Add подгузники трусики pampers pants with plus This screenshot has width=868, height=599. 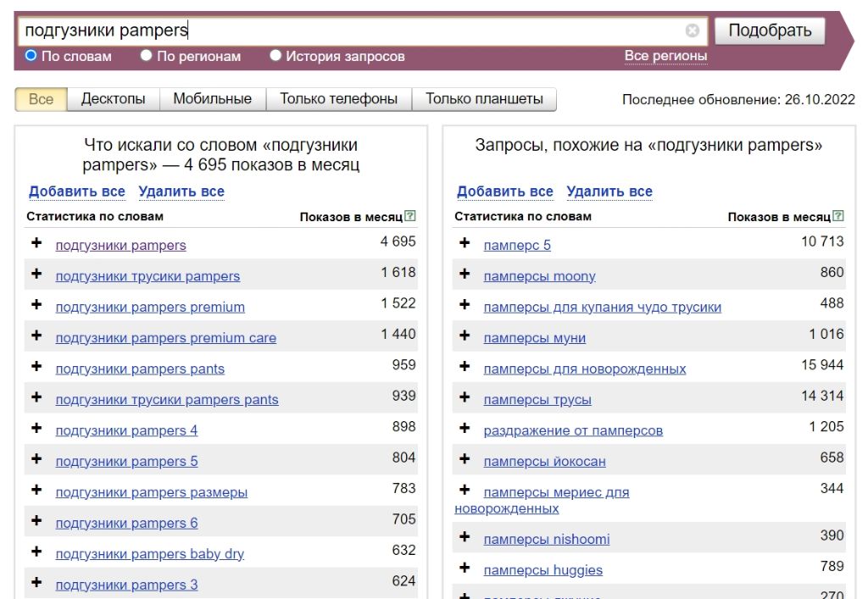(36, 397)
